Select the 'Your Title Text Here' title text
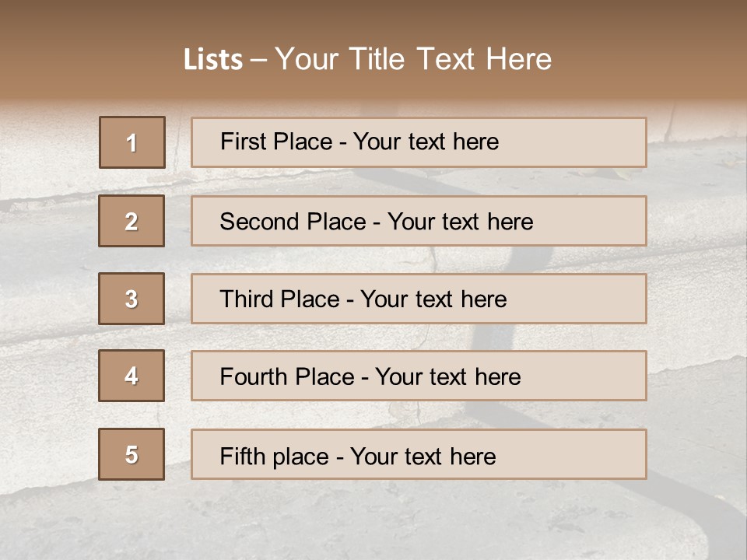The width and height of the screenshot is (747, 560). 413,59
